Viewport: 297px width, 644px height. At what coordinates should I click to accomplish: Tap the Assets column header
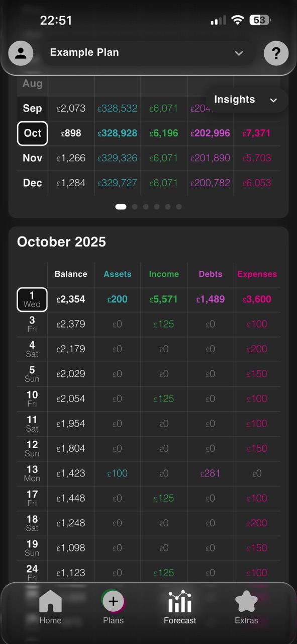click(117, 274)
